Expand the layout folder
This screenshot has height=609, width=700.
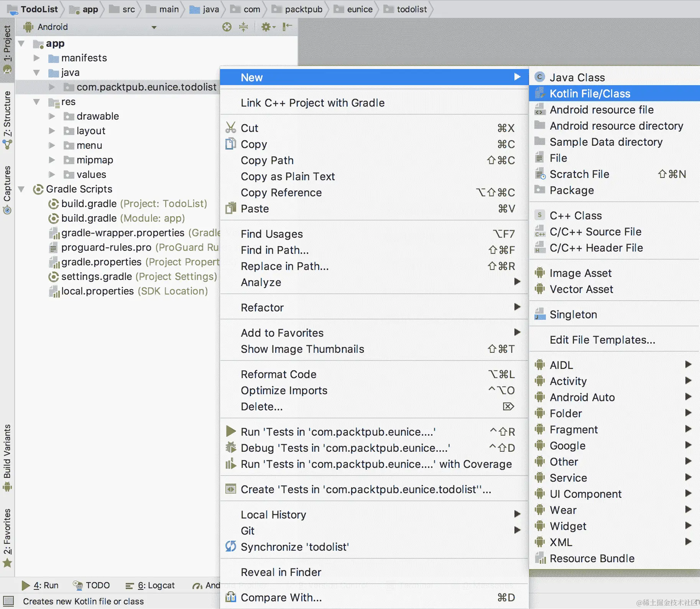tap(52, 131)
